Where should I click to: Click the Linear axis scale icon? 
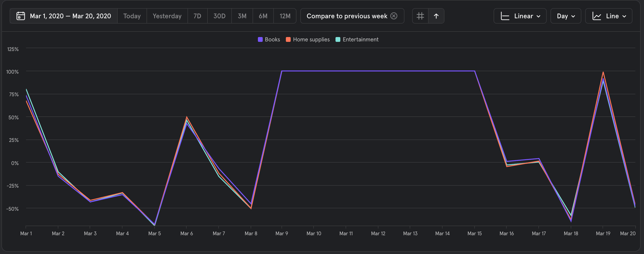[x=505, y=16]
